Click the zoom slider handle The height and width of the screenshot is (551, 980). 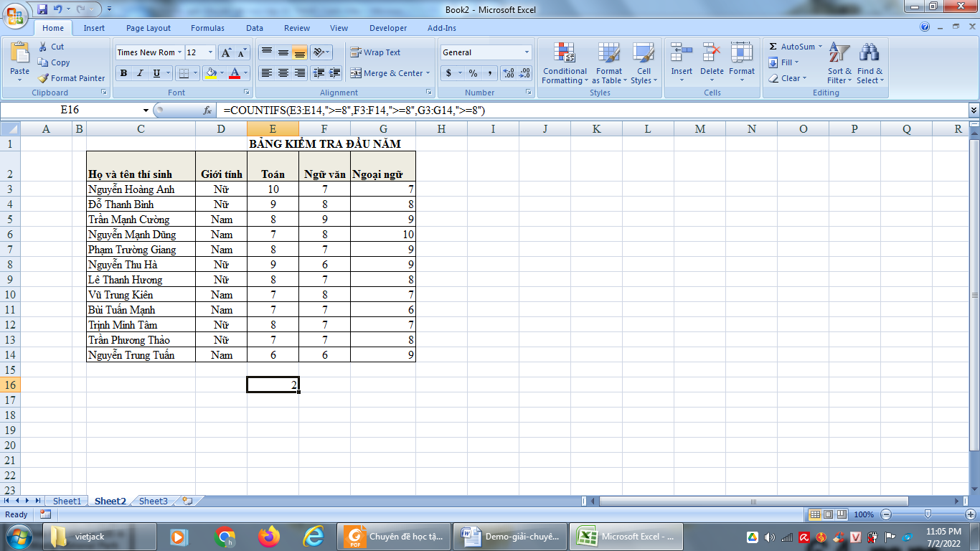tap(928, 514)
